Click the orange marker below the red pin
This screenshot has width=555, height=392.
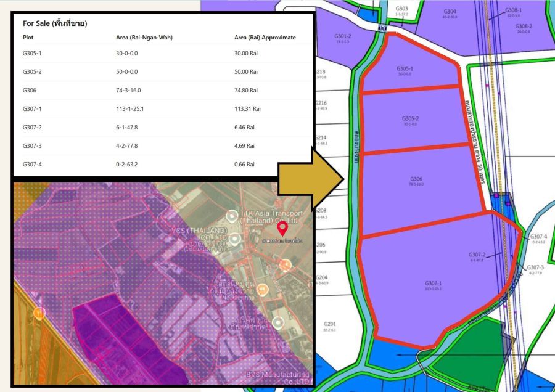(x=285, y=264)
